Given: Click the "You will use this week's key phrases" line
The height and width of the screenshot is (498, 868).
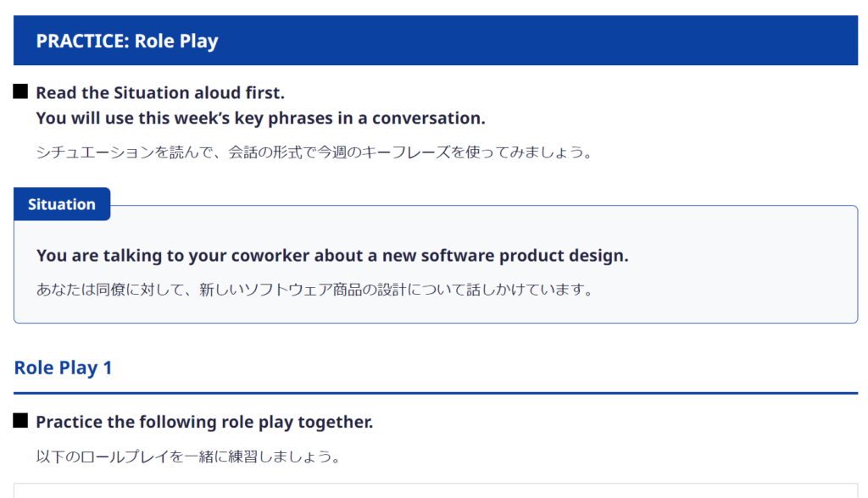Looking at the screenshot, I should [x=260, y=118].
